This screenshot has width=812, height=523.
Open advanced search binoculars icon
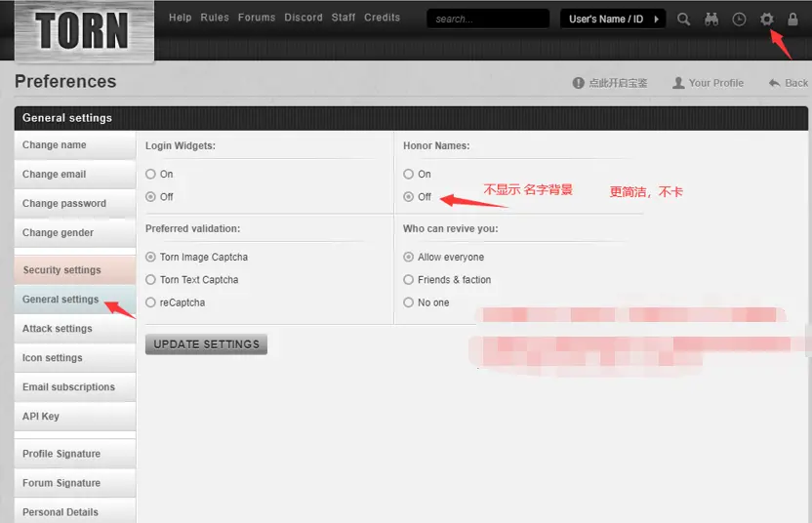click(x=711, y=19)
